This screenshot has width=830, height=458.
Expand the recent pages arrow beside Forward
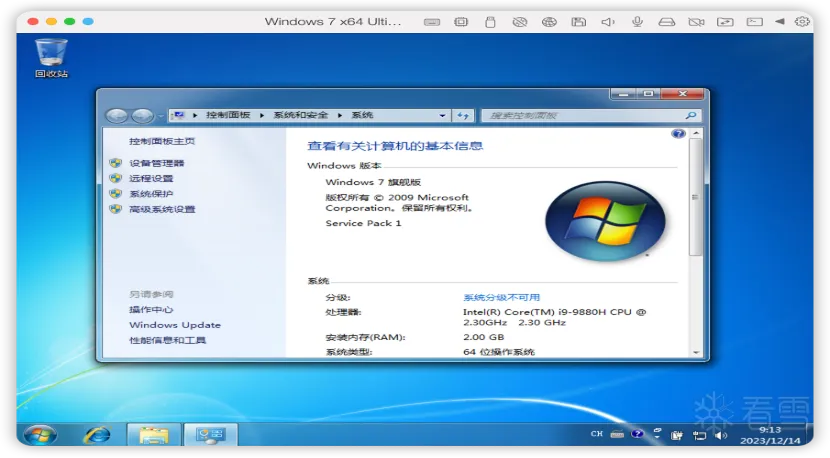tap(160, 116)
